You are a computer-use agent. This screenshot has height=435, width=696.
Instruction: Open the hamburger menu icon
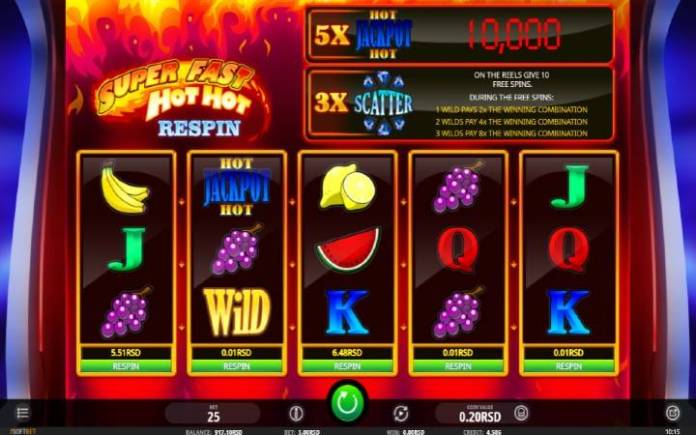(22, 413)
